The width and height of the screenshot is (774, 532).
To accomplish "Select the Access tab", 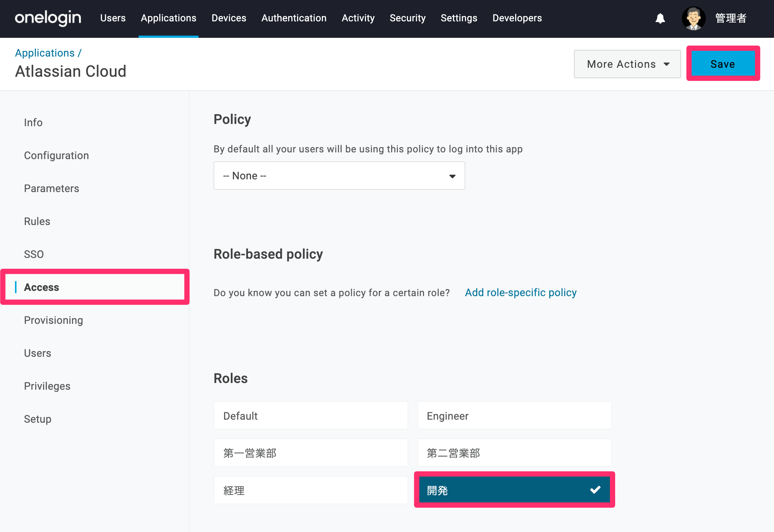I will pos(95,287).
